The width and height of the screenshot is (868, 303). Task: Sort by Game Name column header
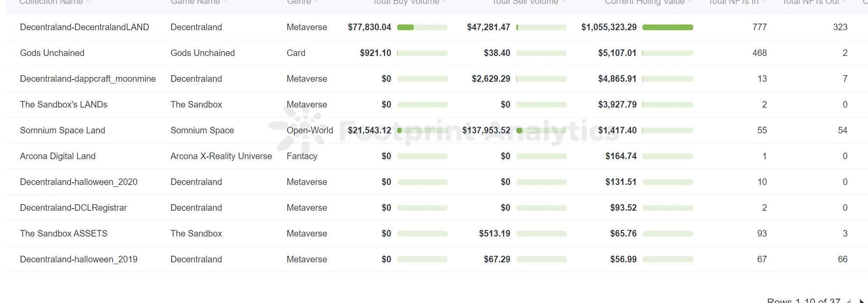click(x=195, y=2)
